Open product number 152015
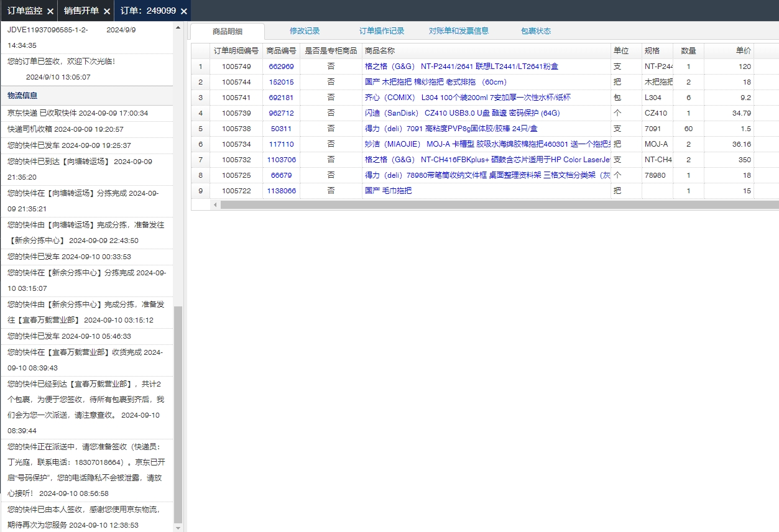This screenshot has width=779, height=532. [281, 82]
